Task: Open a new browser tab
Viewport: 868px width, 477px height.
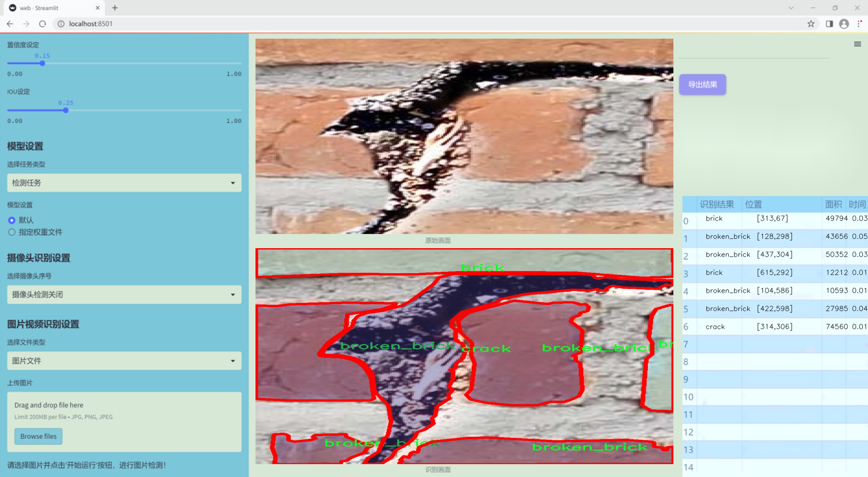Action: click(x=115, y=8)
